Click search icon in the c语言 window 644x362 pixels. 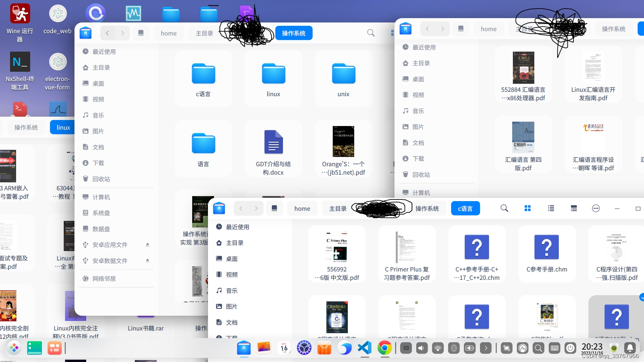(504, 208)
